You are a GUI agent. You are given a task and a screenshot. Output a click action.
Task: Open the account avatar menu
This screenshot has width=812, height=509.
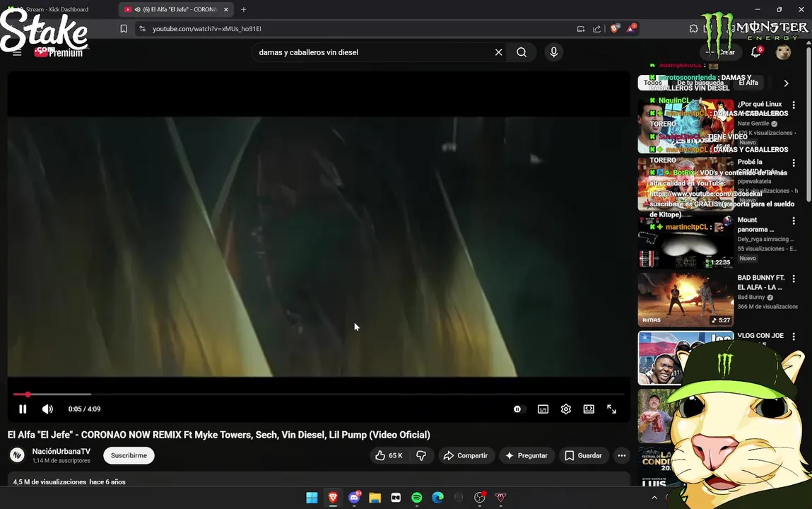coord(783,52)
